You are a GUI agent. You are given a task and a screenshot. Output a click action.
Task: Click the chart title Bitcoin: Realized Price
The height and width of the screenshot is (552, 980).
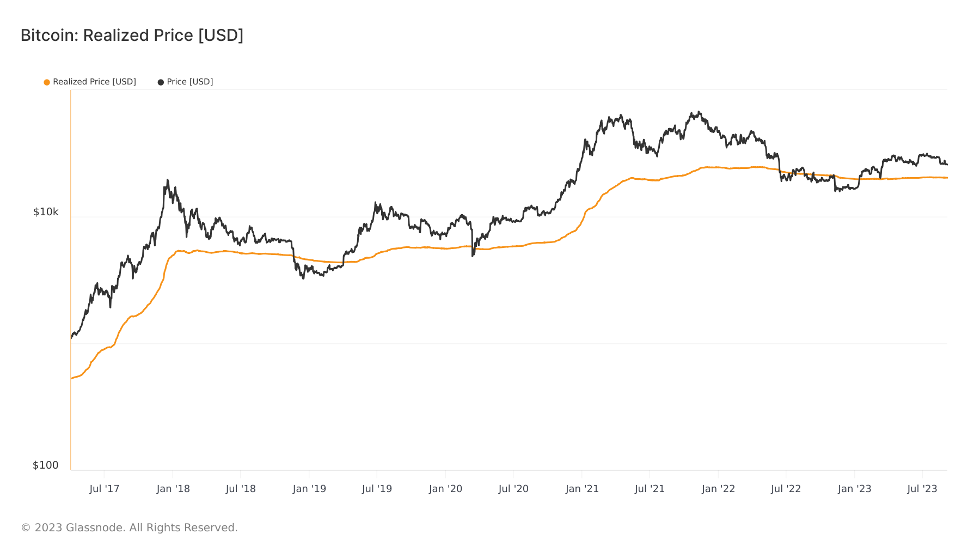tap(132, 35)
